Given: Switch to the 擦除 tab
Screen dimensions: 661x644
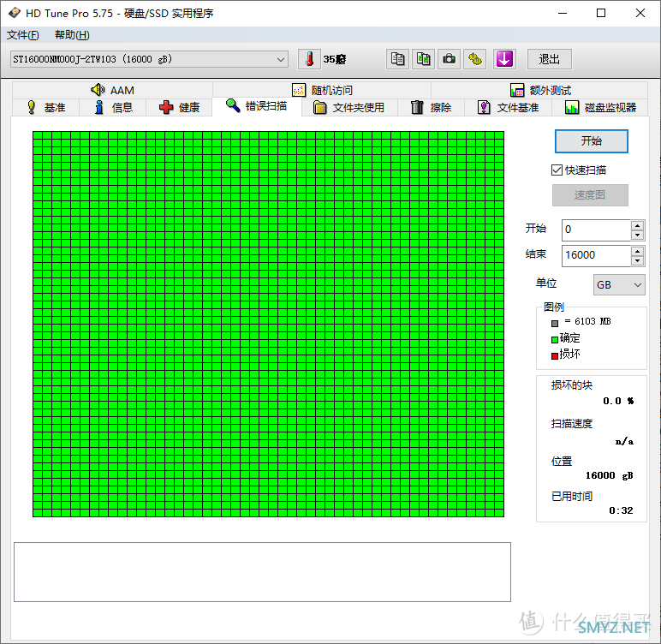Looking at the screenshot, I should [431, 108].
